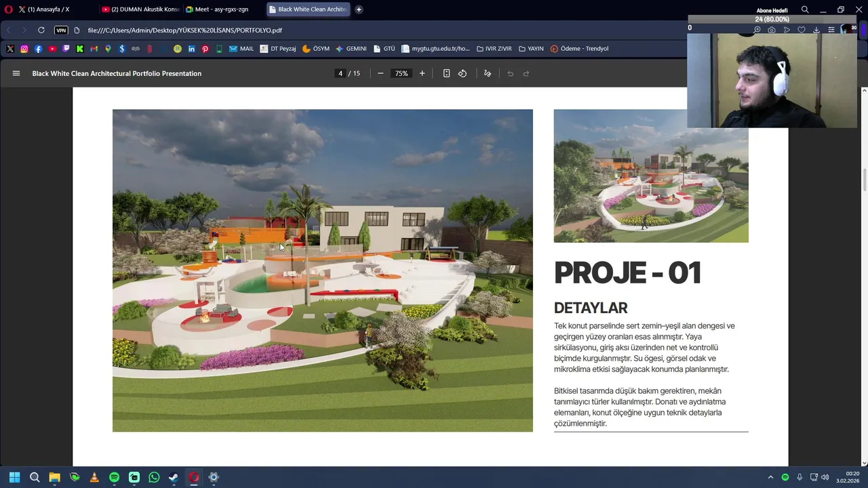
Task: Open the X bookmark
Action: click(x=10, y=49)
